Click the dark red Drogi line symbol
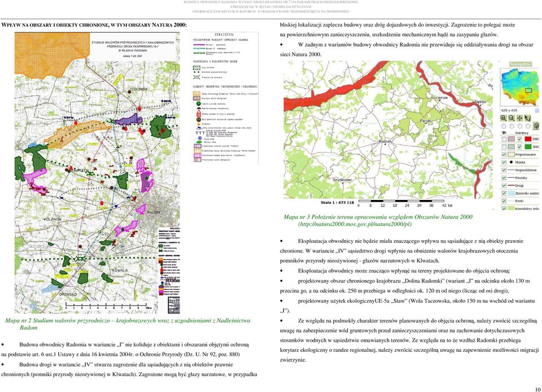 (x=512, y=186)
